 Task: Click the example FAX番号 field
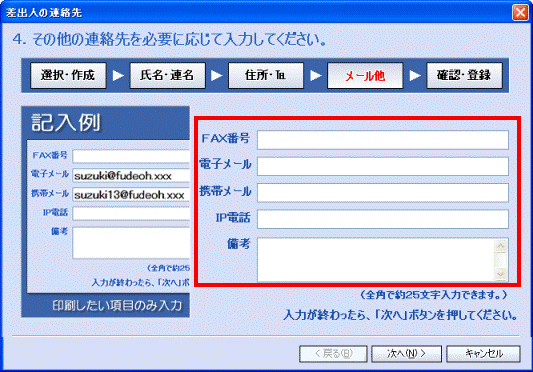click(x=131, y=156)
